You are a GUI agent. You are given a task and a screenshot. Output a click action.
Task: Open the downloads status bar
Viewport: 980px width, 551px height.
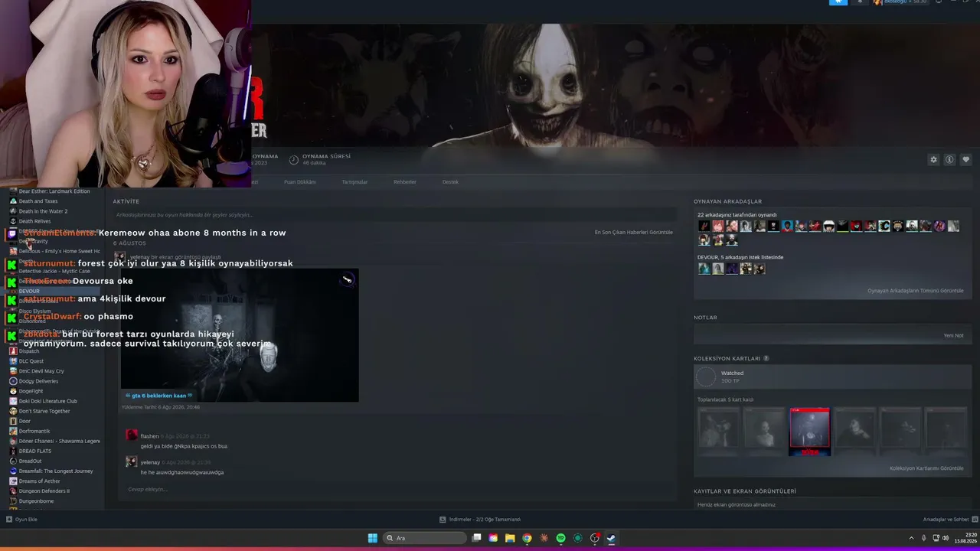pos(480,520)
